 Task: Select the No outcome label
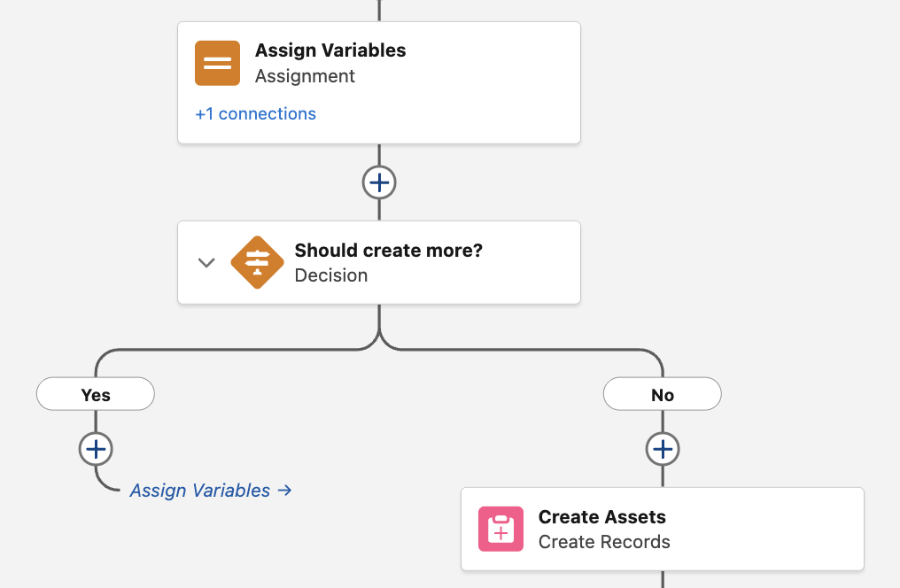[663, 395]
